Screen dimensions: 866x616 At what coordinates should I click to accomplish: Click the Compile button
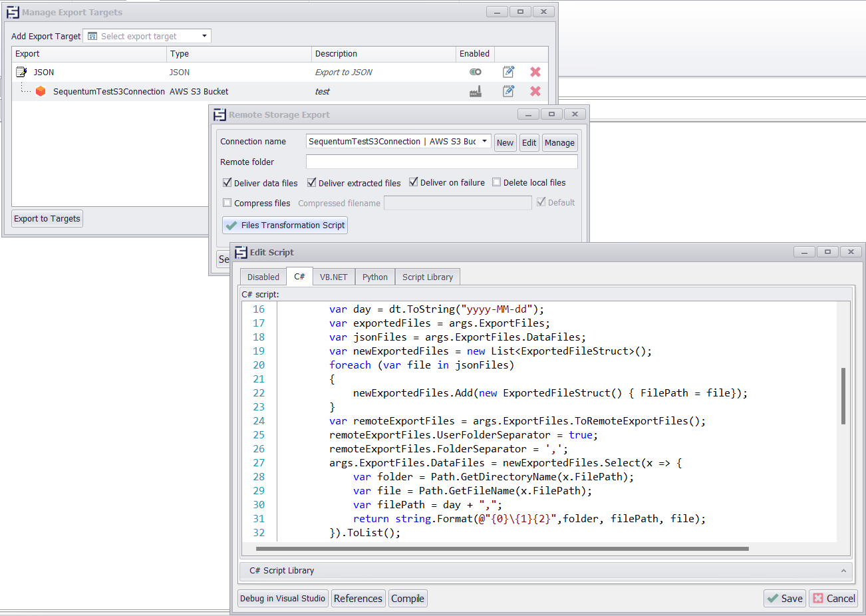pos(407,599)
